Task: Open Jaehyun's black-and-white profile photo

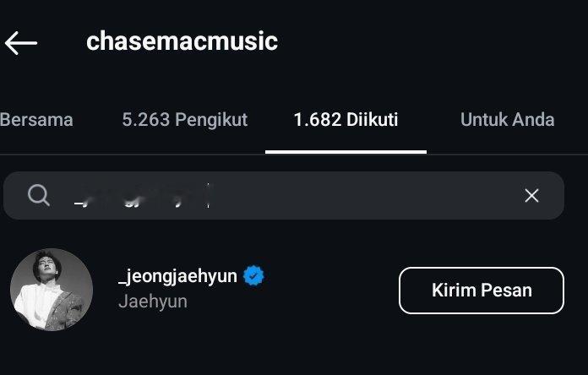Action: tap(52, 290)
